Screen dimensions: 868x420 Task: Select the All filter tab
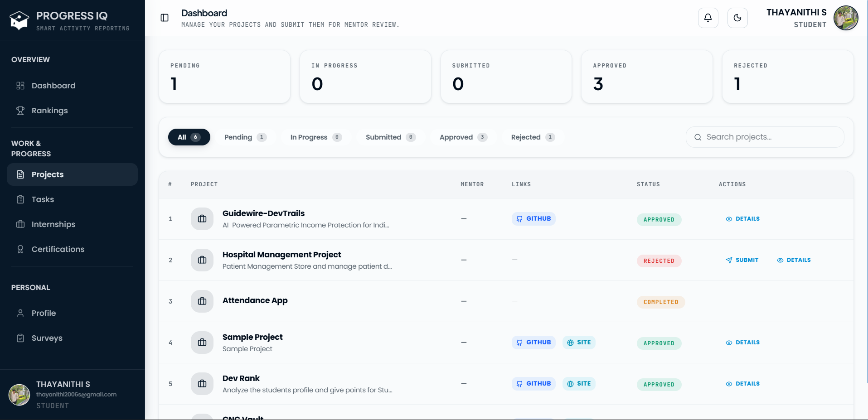[189, 137]
